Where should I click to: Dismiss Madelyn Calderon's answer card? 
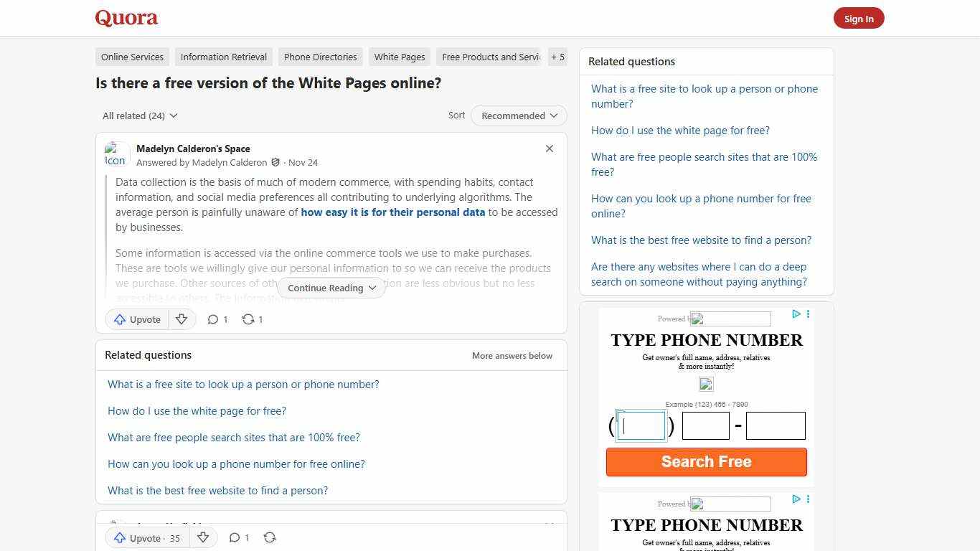pyautogui.click(x=549, y=149)
